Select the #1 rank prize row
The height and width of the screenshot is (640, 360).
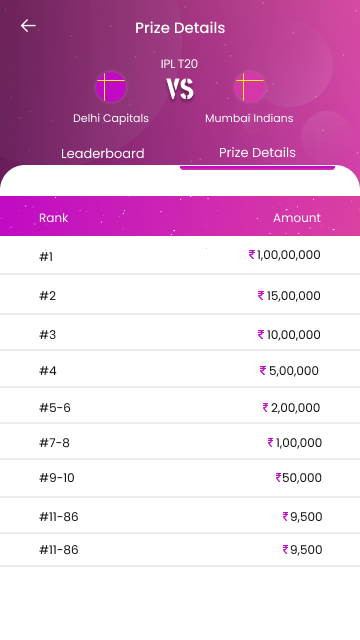180,255
